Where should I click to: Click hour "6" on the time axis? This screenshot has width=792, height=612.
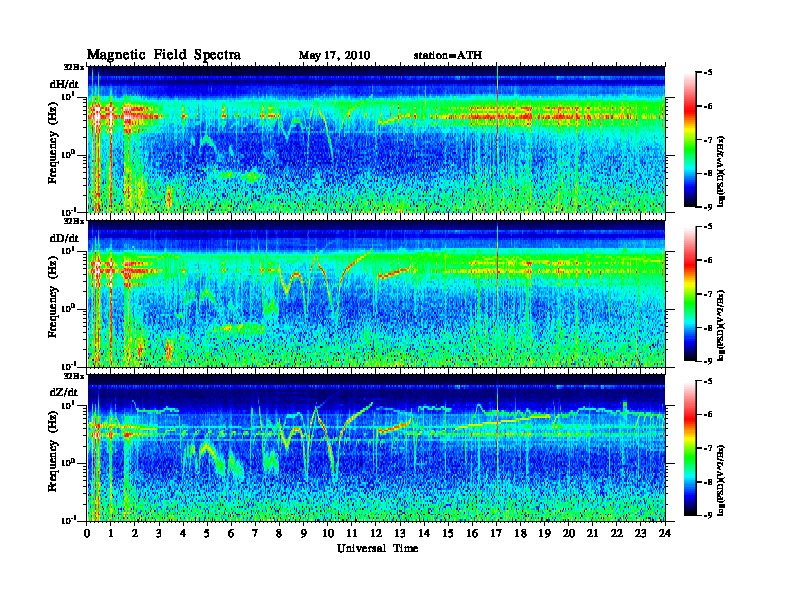231,534
